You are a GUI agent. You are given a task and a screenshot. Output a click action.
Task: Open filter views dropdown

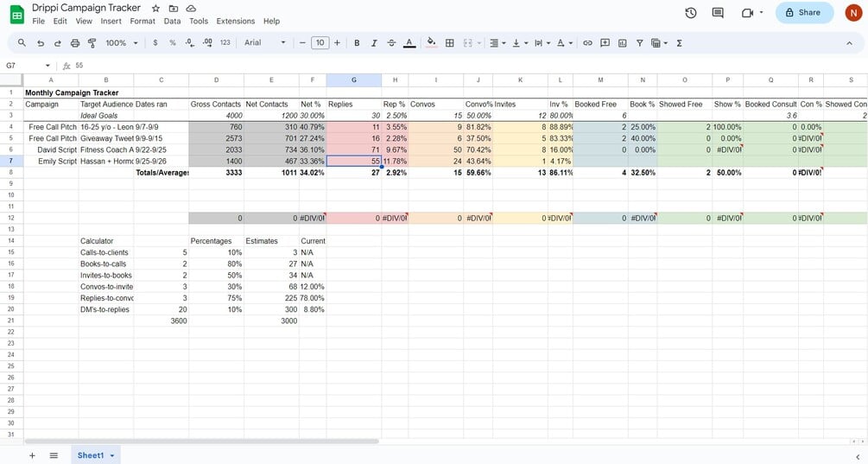(x=659, y=42)
